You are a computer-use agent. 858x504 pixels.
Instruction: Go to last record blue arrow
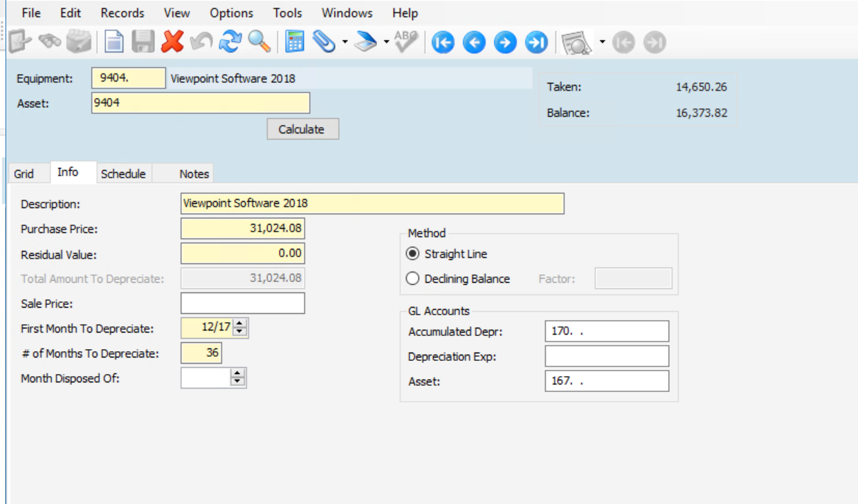click(x=536, y=43)
